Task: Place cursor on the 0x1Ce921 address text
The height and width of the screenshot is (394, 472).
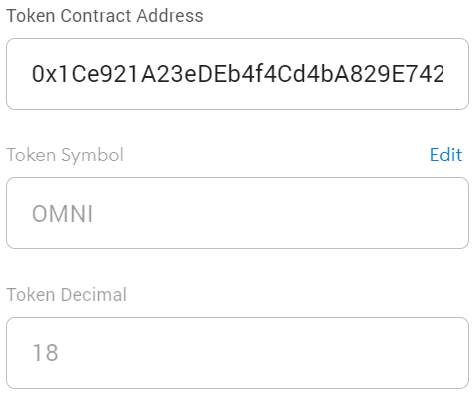Action: coord(237,74)
